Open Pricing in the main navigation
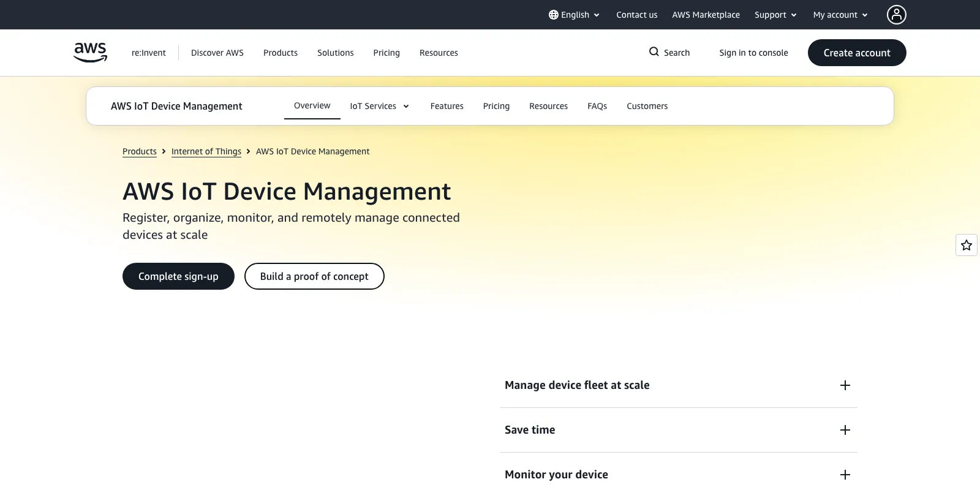This screenshot has width=980, height=490. (386, 53)
